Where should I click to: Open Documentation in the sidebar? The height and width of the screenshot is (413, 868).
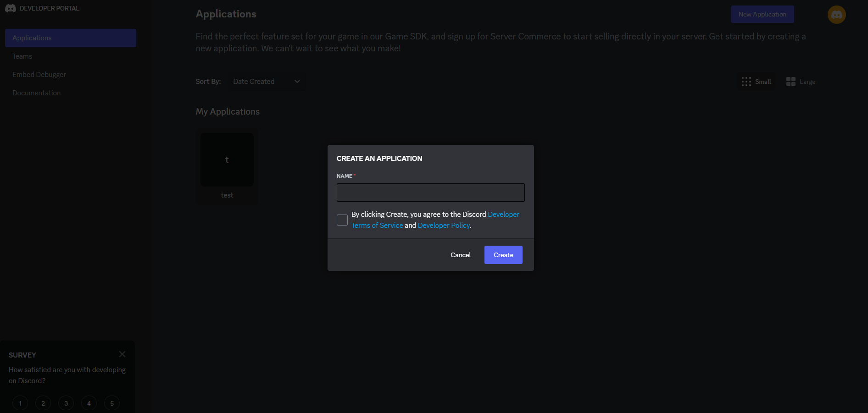[71, 93]
